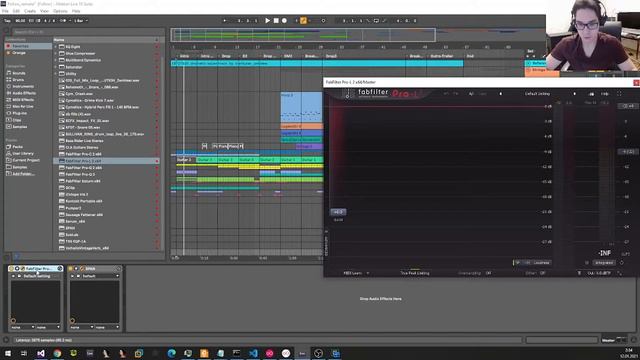The height and width of the screenshot is (360, 640).
Task: Open the Edit menu
Action: pyautogui.click(x=16, y=11)
